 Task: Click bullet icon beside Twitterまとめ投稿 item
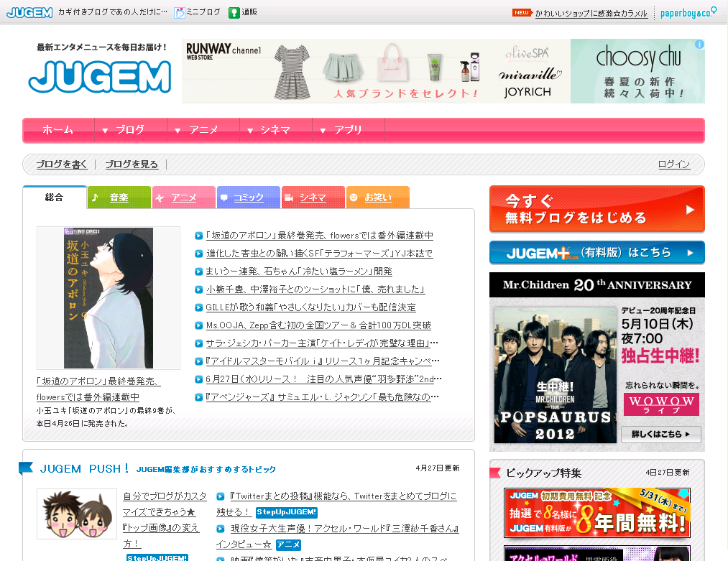click(x=221, y=496)
